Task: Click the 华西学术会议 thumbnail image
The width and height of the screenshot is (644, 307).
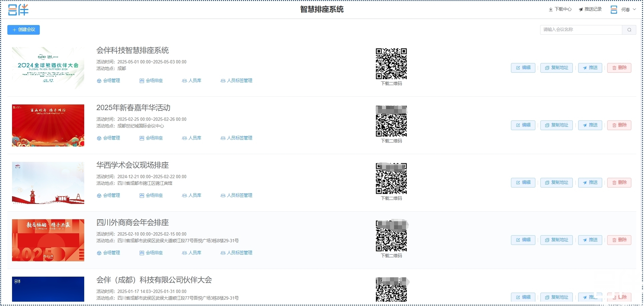Action: pyautogui.click(x=48, y=183)
